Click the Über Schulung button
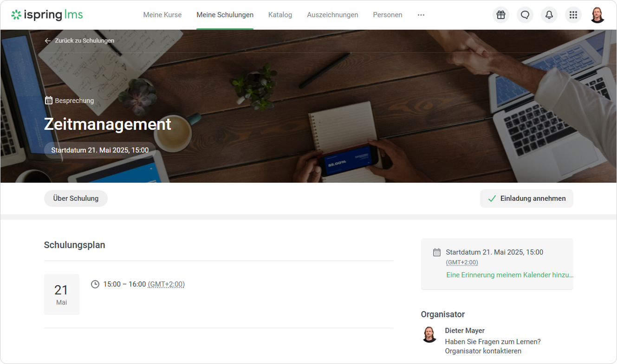Screen dimensions: 617x364 pyautogui.click(x=76, y=198)
